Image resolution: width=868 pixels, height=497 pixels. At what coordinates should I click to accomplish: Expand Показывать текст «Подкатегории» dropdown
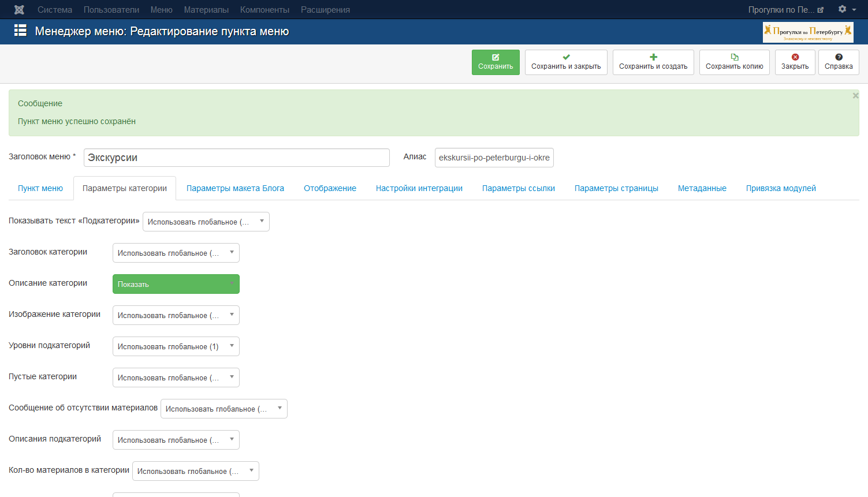pyautogui.click(x=206, y=222)
